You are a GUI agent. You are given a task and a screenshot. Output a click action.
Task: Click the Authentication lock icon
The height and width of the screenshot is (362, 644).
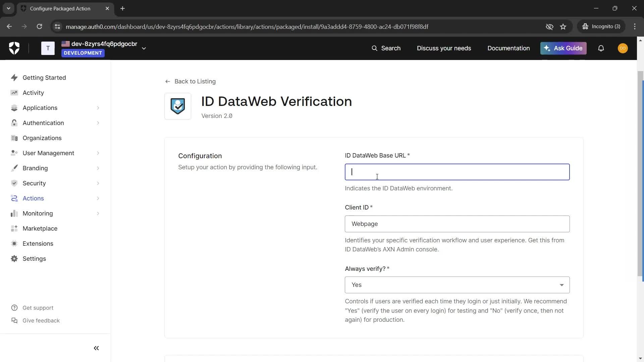click(14, 123)
